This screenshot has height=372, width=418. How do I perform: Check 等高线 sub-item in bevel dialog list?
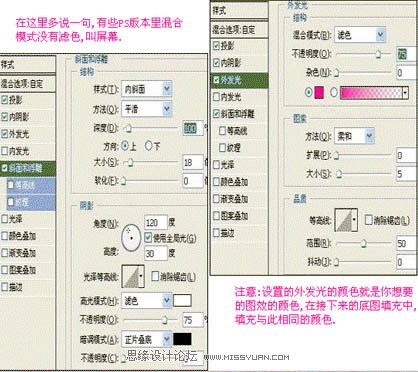pos(11,185)
